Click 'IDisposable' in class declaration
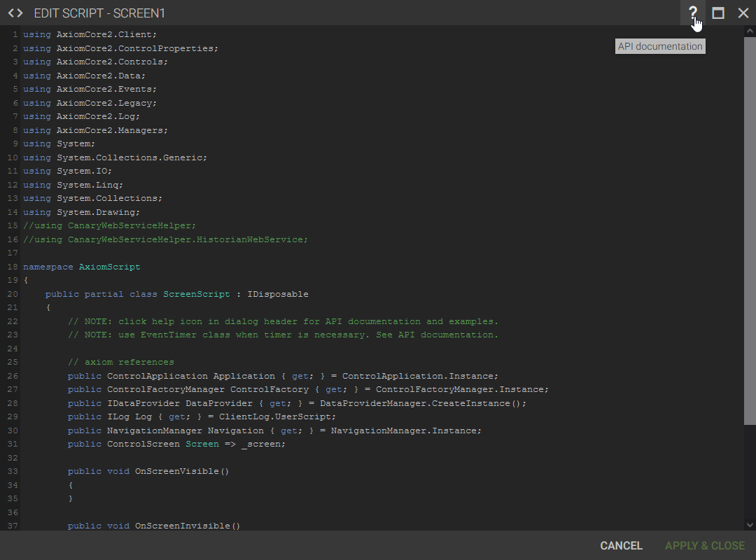This screenshot has width=756, height=560. click(278, 294)
